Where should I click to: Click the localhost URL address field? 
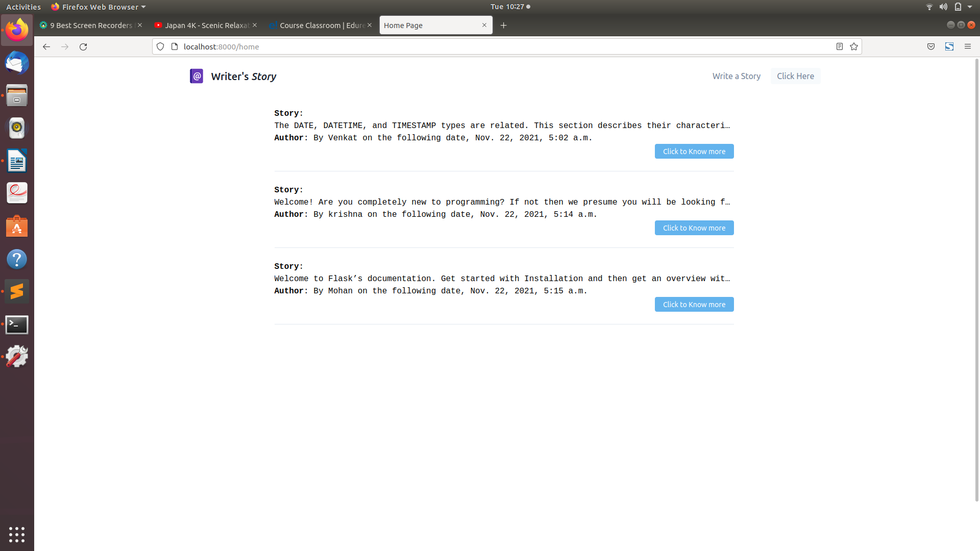(x=459, y=46)
